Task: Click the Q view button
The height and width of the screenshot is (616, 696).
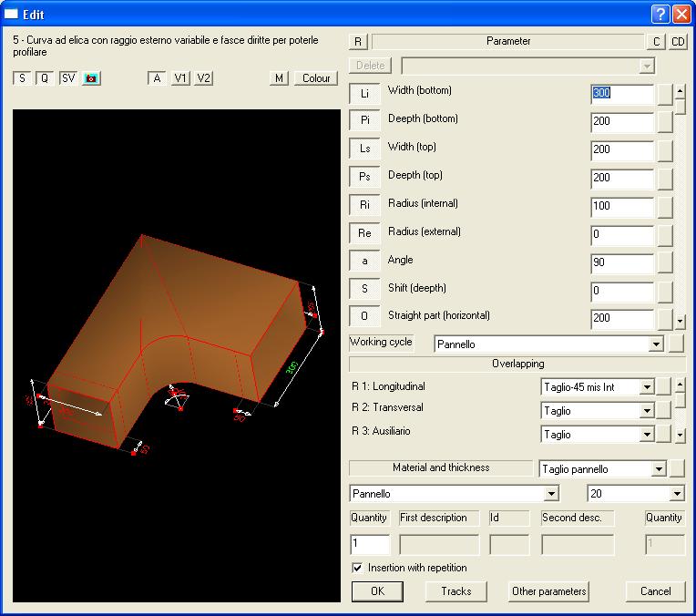Action: pyautogui.click(x=44, y=78)
